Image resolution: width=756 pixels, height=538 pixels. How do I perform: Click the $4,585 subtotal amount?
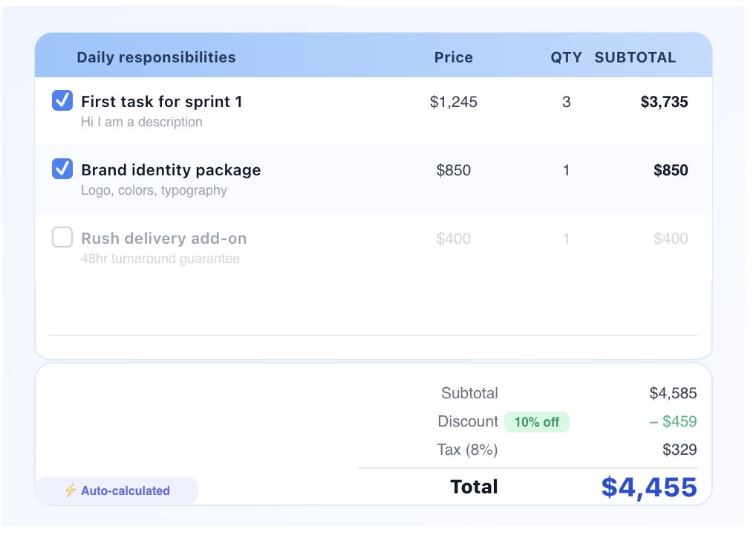(673, 393)
